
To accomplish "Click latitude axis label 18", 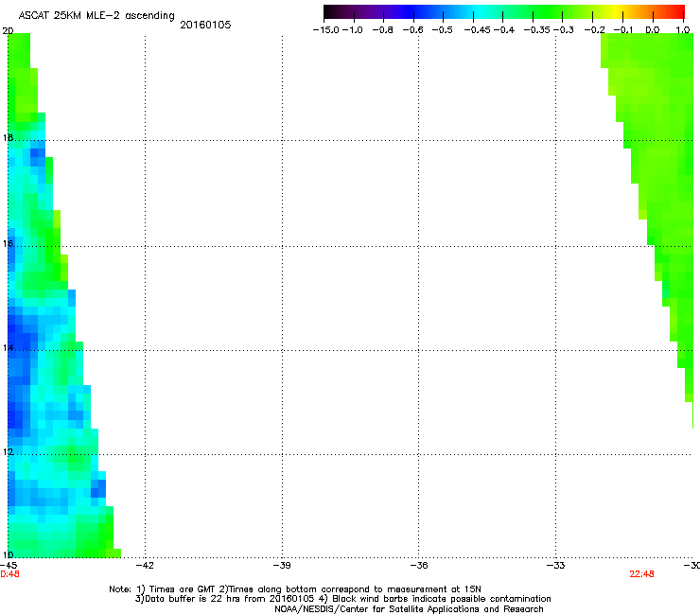I will pyautogui.click(x=8, y=137).
